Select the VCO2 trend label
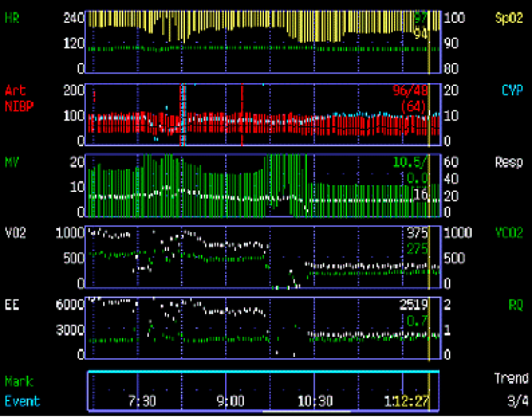Image resolution: width=532 pixels, height=420 pixels. 509,233
